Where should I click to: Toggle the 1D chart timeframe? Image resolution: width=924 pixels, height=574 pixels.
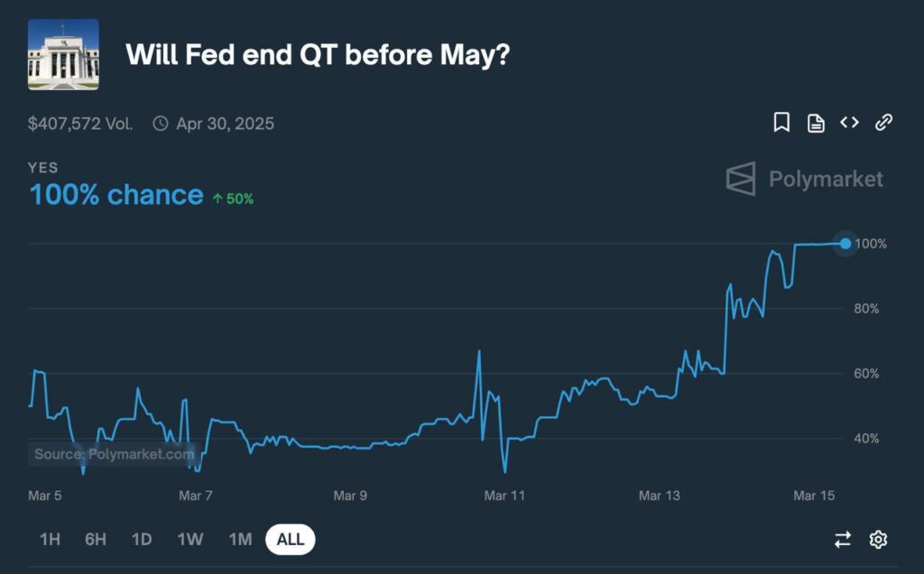pyautogui.click(x=142, y=539)
